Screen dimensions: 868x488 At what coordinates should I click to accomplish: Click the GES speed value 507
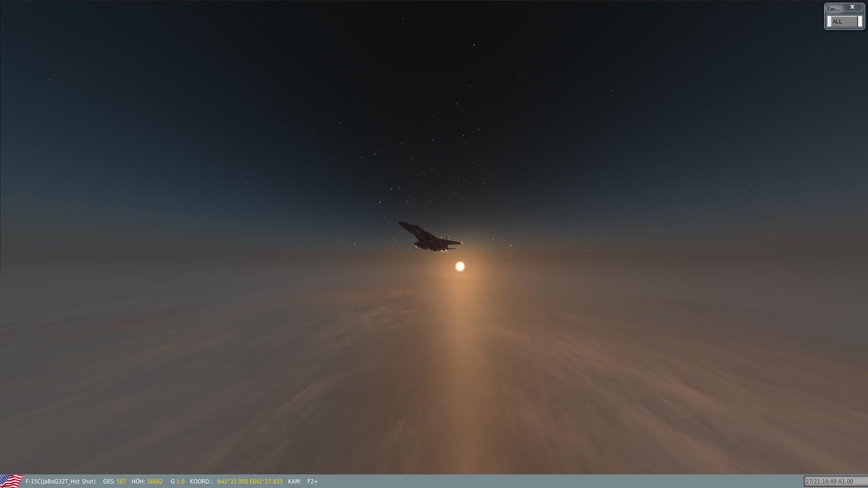121,482
